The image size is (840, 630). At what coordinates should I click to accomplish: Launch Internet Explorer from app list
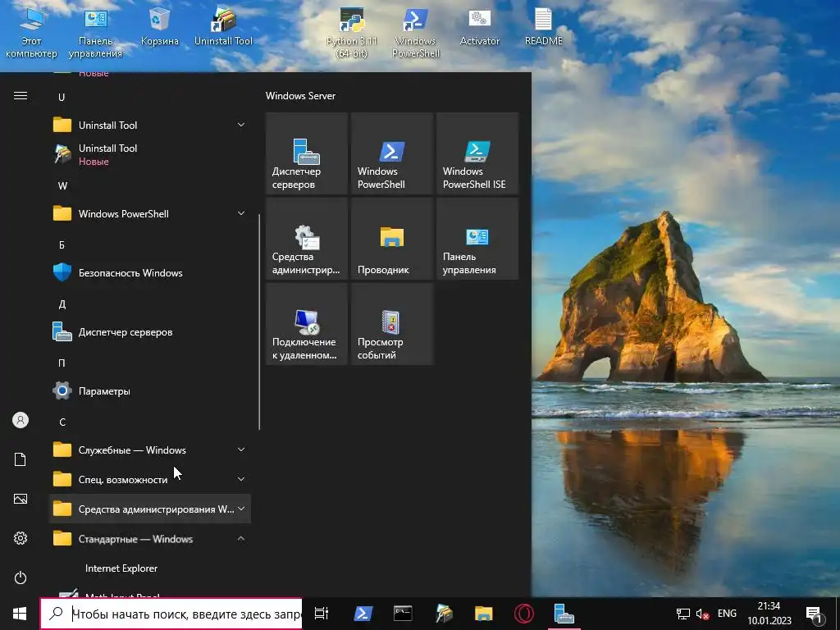151,568
